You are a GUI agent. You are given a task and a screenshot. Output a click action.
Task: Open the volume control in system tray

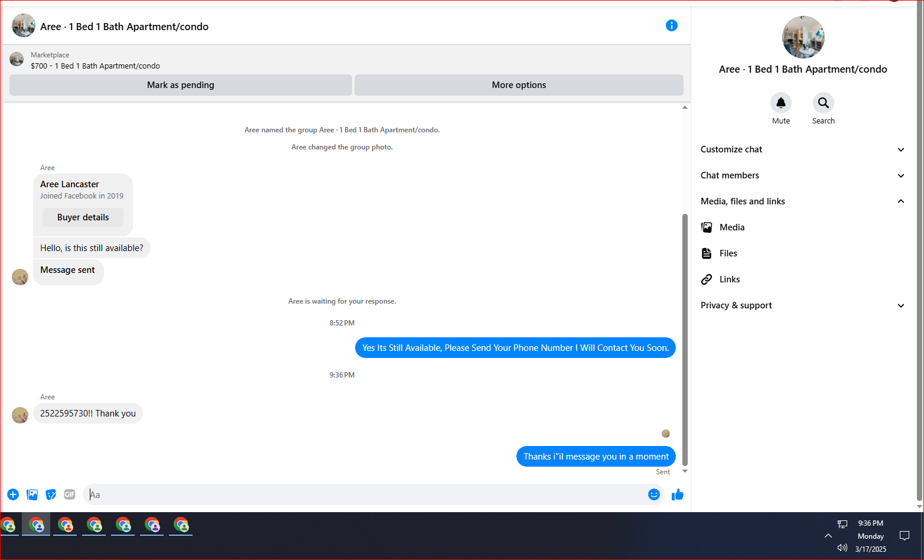pos(842,548)
